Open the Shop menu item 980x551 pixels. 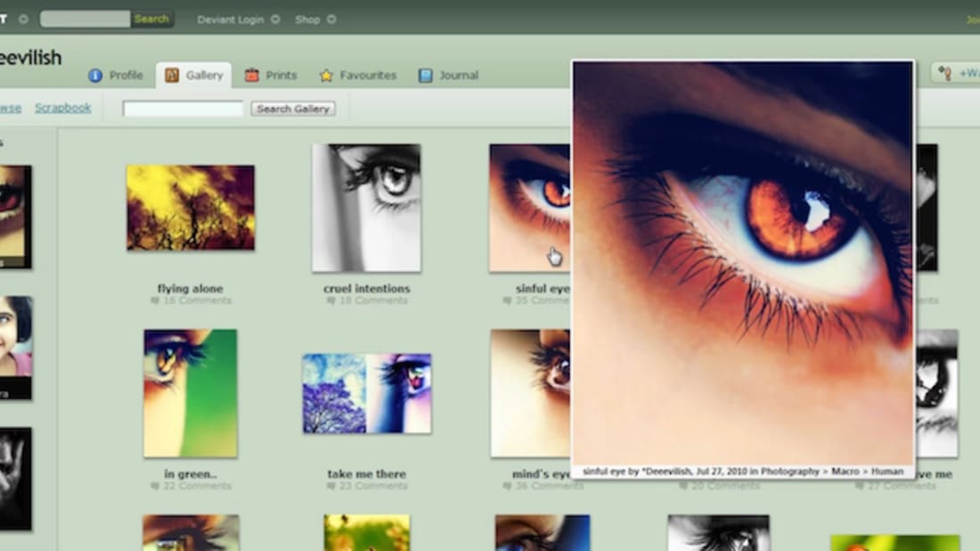pos(307,19)
